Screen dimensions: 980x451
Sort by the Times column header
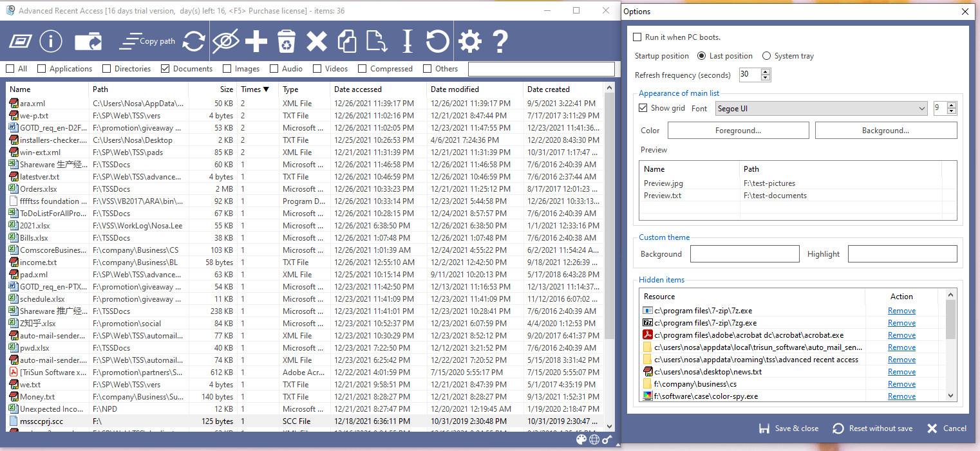point(256,89)
